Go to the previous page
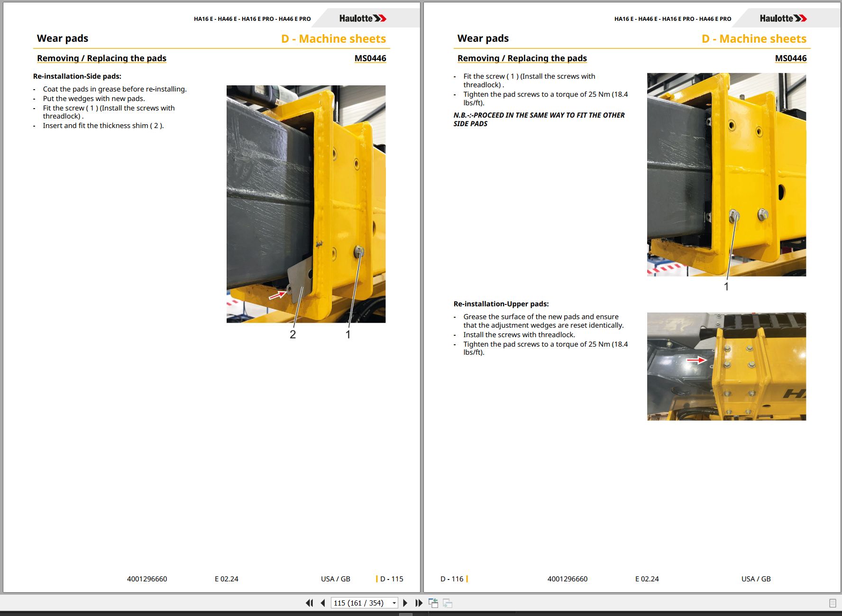The height and width of the screenshot is (616, 842). [x=323, y=603]
